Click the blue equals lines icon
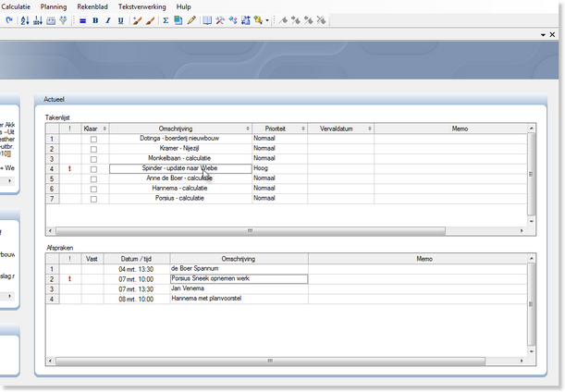This screenshot has height=392, width=565. (82, 21)
